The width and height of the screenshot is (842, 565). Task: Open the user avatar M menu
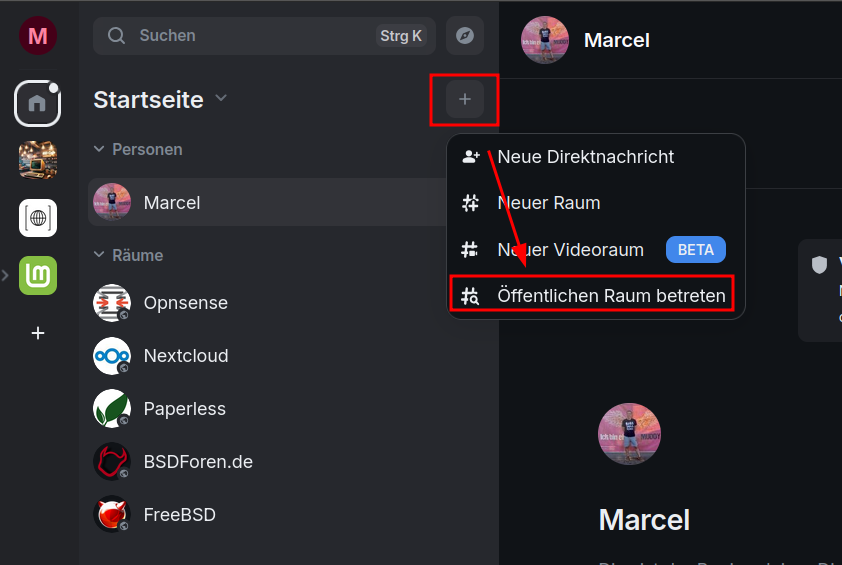point(38,37)
